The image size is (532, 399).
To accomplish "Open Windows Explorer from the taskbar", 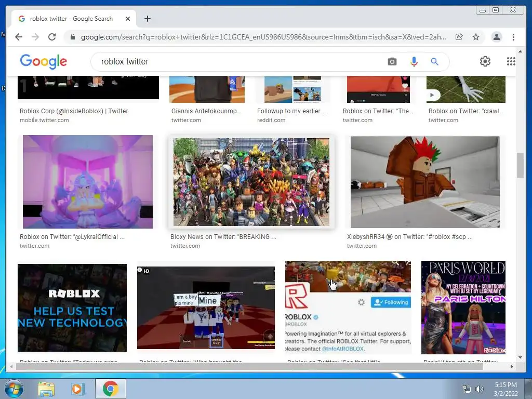I will 46,389.
